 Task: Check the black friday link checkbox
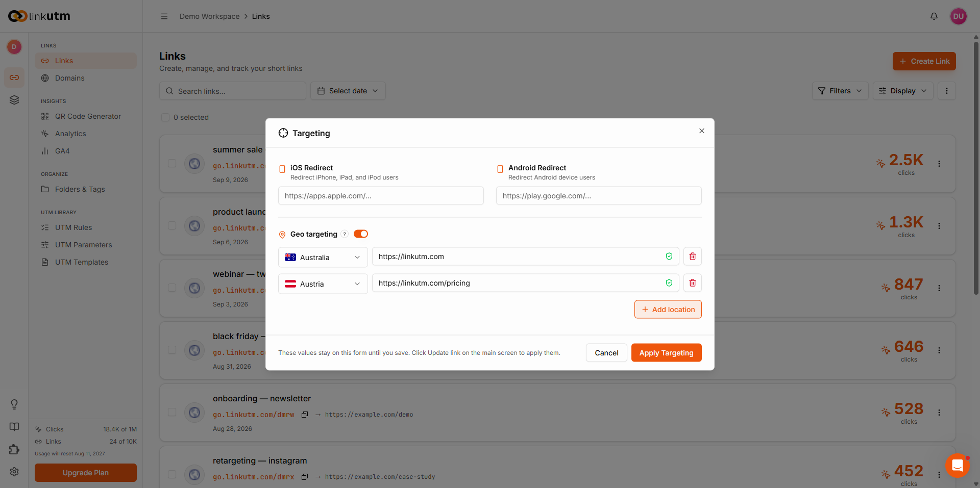coord(172,350)
